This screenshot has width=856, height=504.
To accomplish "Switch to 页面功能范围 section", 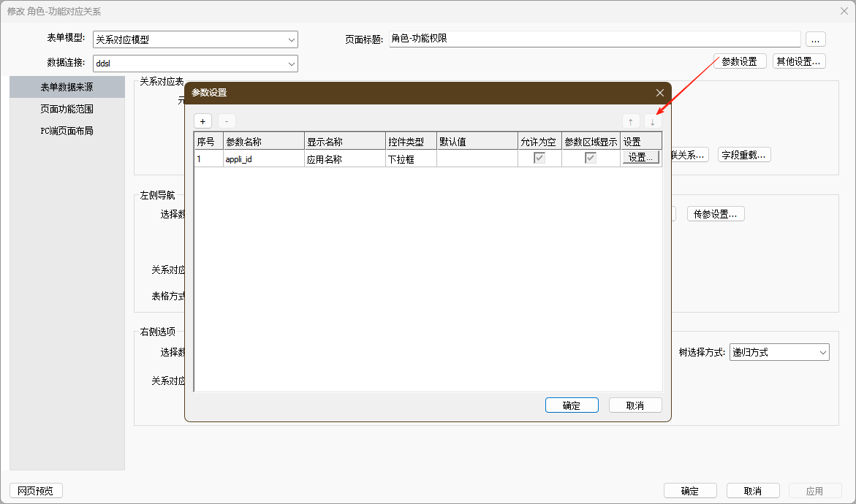I will (x=67, y=109).
